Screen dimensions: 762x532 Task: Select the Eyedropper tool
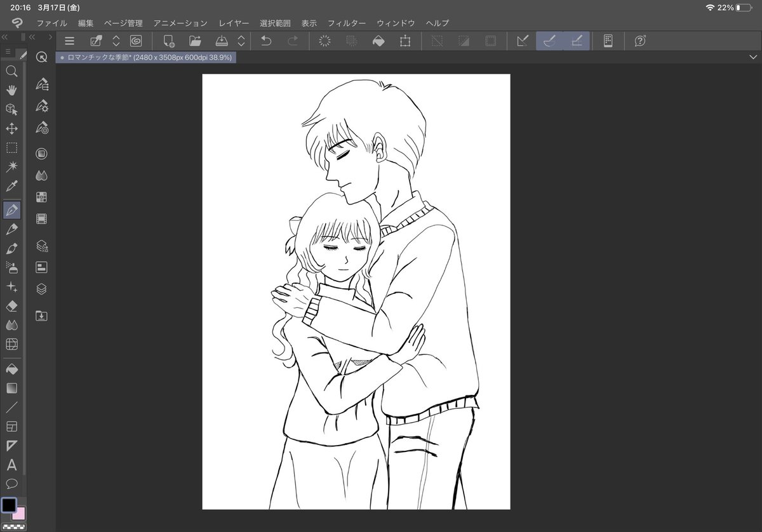[11, 187]
